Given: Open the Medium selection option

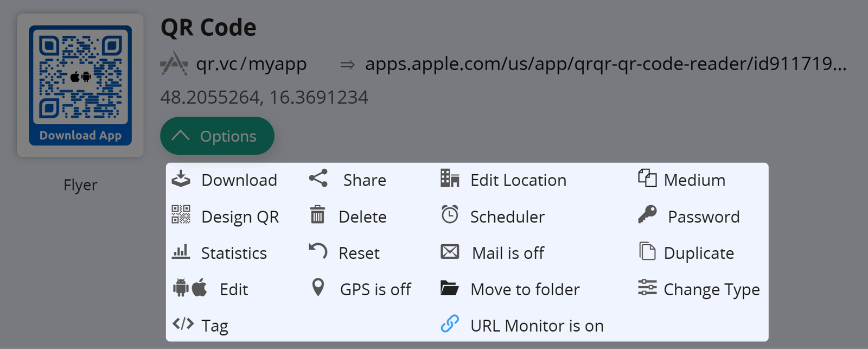Looking at the screenshot, I should [x=694, y=180].
